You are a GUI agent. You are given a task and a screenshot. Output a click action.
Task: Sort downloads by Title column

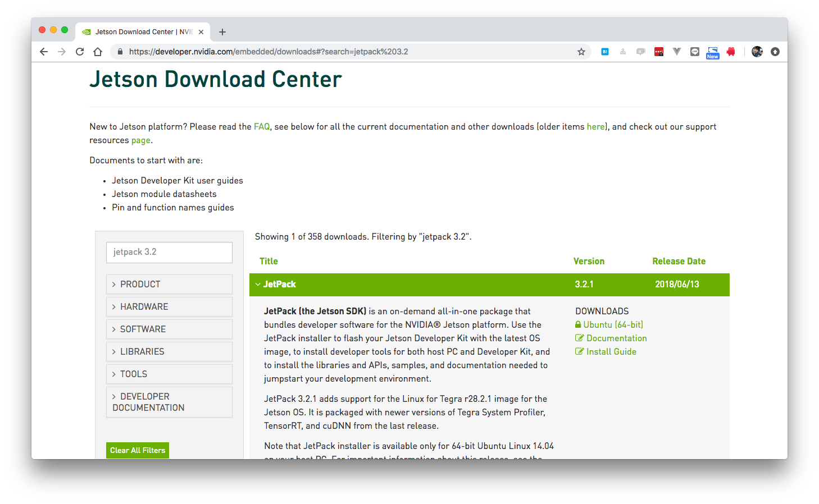point(269,261)
